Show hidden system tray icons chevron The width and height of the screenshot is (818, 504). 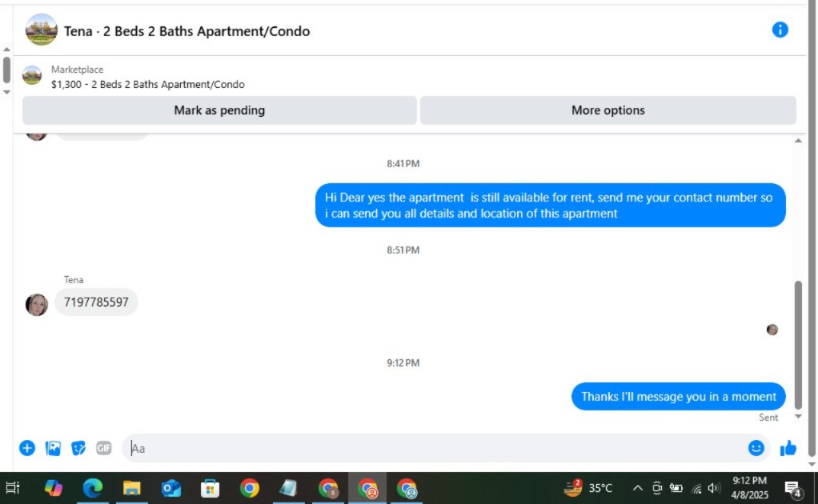tap(637, 488)
